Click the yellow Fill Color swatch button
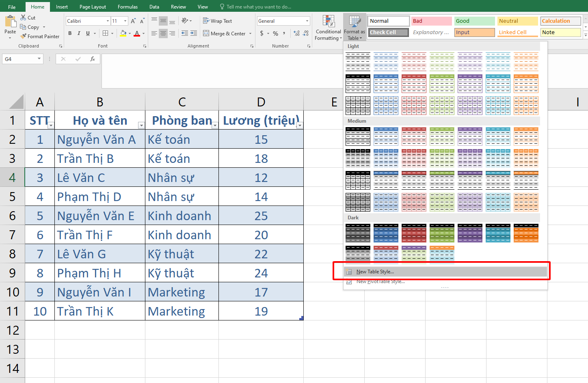Screen dimensions: 588x383 [x=123, y=33]
